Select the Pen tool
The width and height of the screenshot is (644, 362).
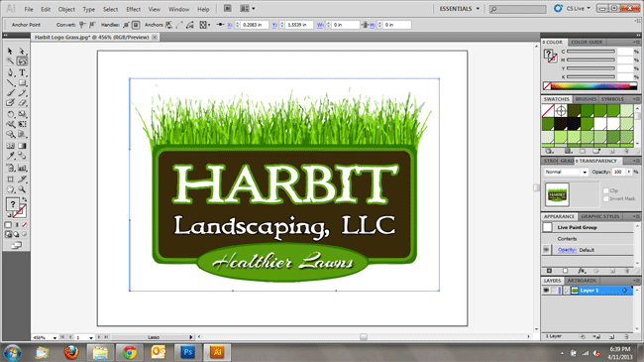pyautogui.click(x=10, y=72)
